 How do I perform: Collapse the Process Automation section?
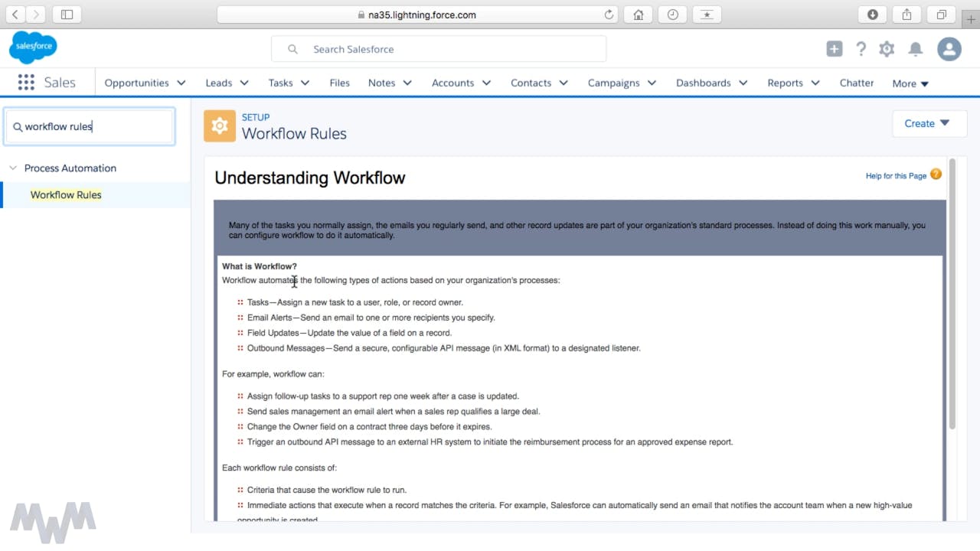tap(13, 168)
